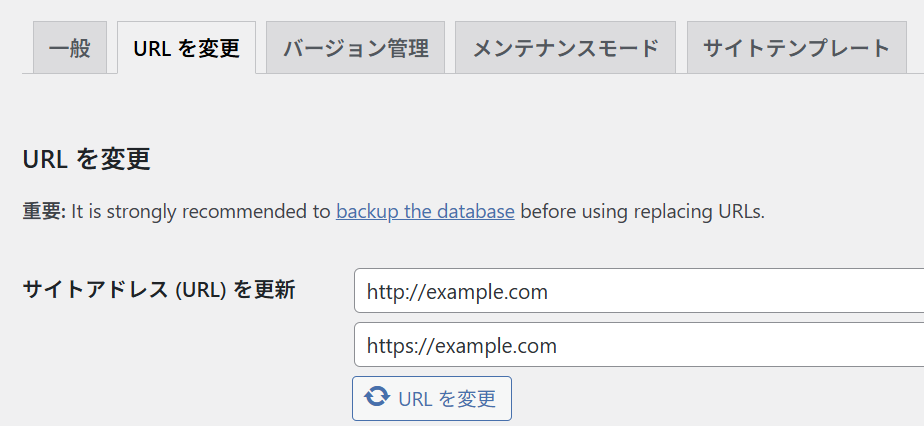Click the URL を変更 section heading
Image resolution: width=924 pixels, height=426 pixels.
[86, 159]
